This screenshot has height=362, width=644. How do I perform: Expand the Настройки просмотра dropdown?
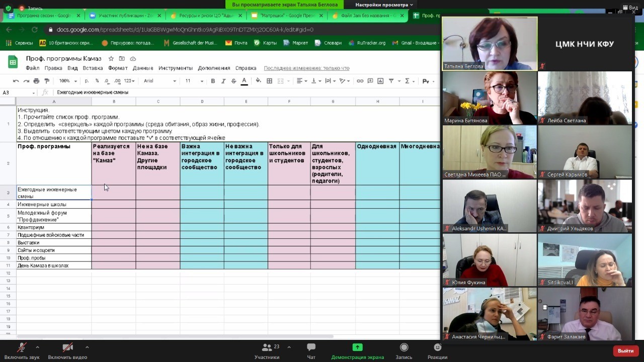pyautogui.click(x=384, y=5)
